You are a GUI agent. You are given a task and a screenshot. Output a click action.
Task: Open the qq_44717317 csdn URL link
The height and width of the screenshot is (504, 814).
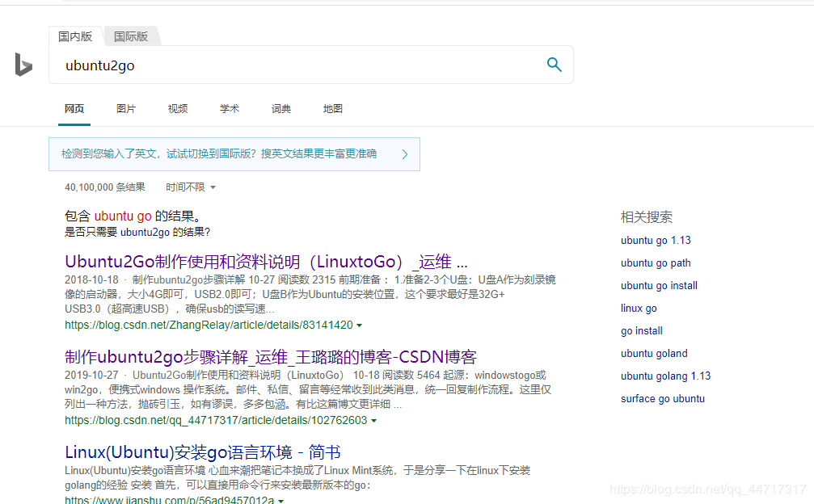pyautogui.click(x=216, y=421)
